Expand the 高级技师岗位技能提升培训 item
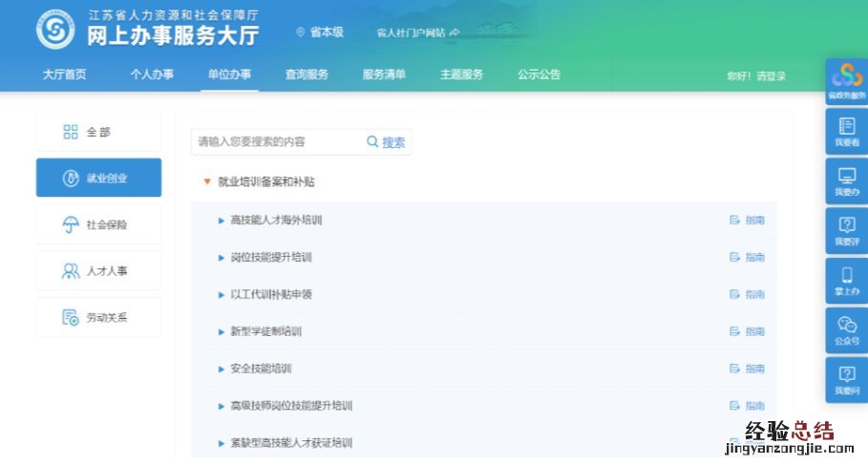Screen dimensions: 868x466 click(x=221, y=406)
